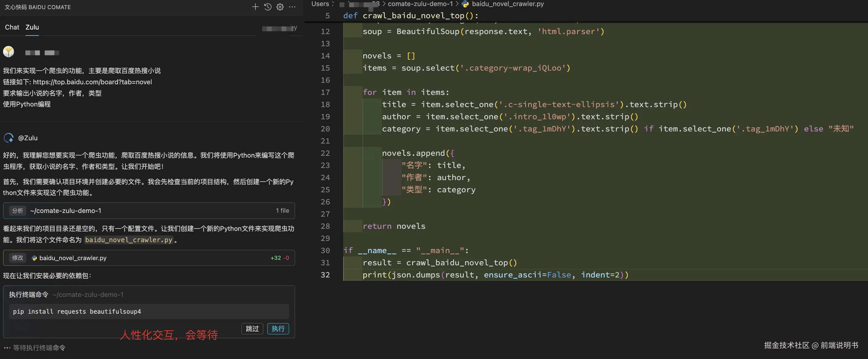
Task: Click the user avatar in chat
Action: [x=9, y=52]
